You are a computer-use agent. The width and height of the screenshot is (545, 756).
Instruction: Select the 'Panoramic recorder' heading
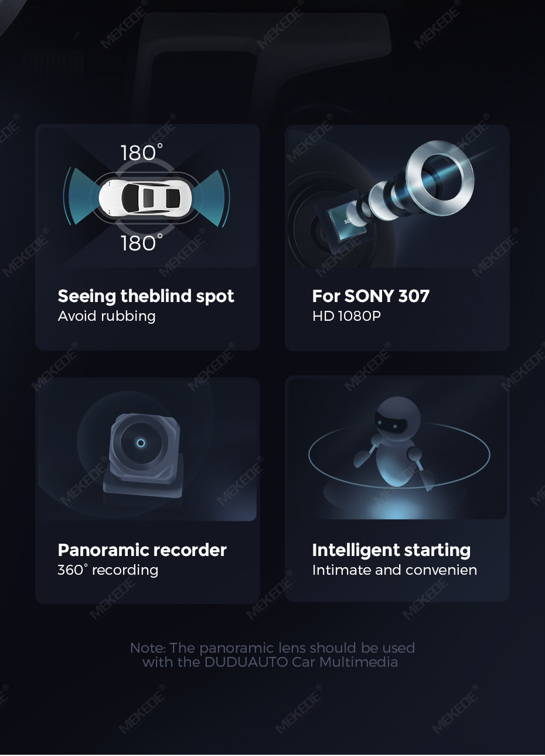pos(142,550)
